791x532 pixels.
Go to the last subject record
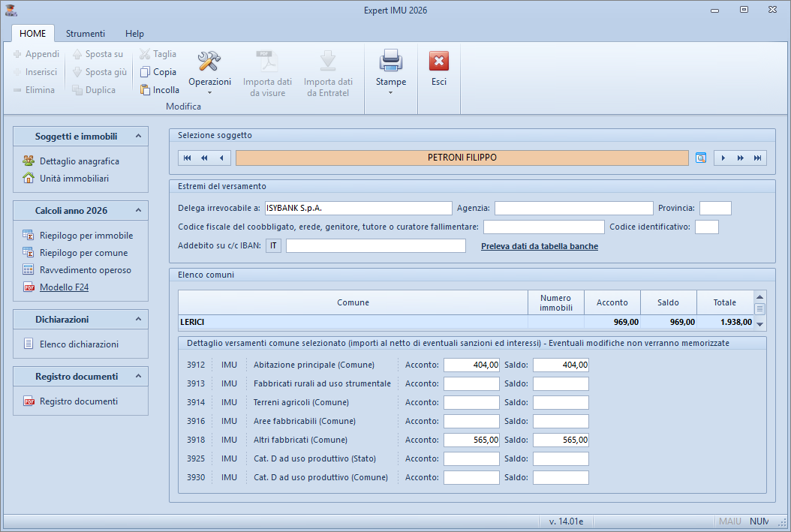[x=757, y=158]
